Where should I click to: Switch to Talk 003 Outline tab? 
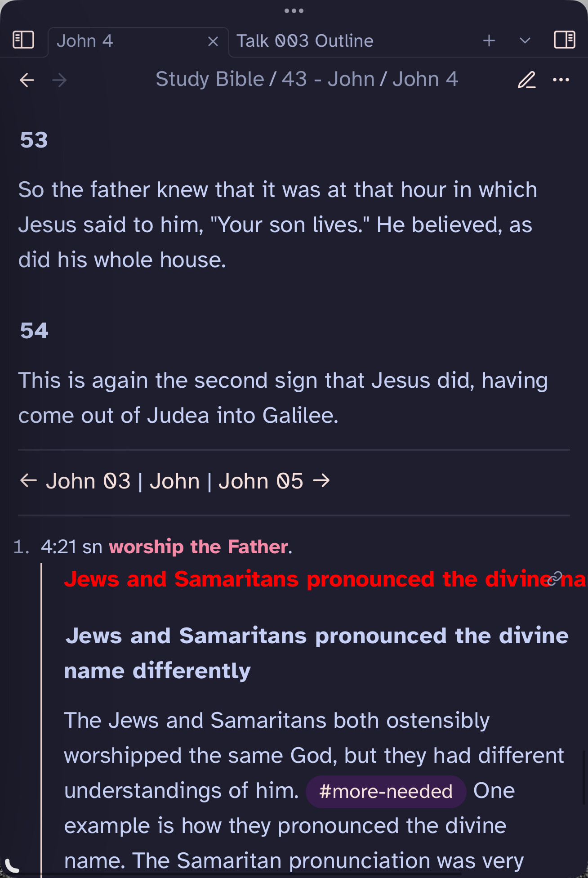[305, 41]
